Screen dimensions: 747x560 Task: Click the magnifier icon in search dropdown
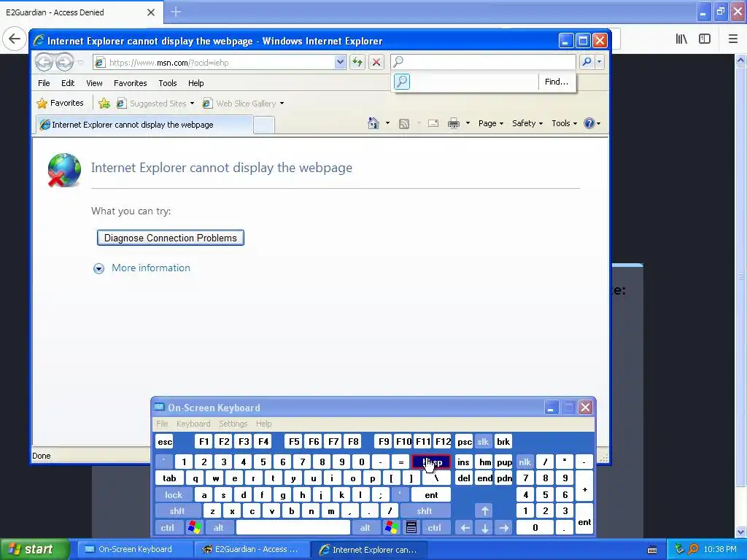402,82
